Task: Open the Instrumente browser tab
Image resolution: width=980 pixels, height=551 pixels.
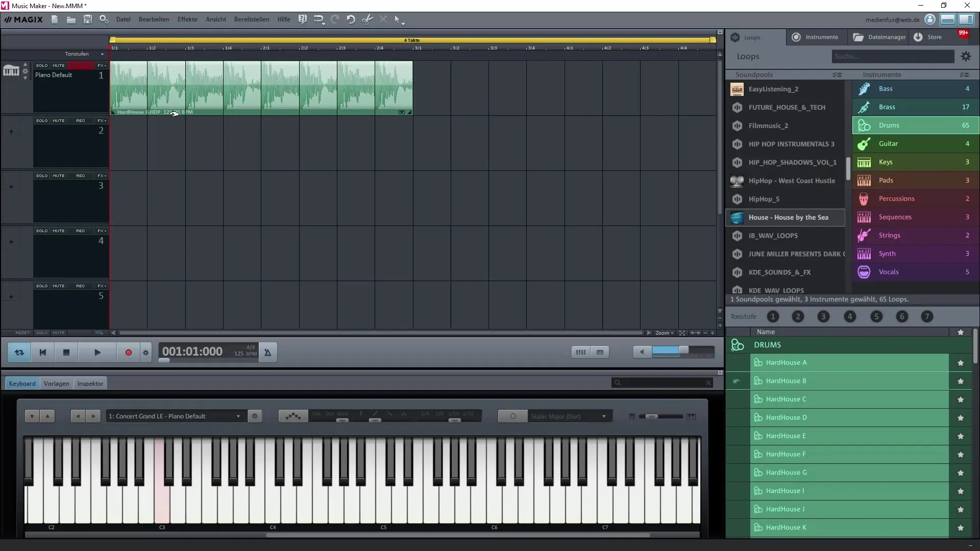Action: (816, 37)
